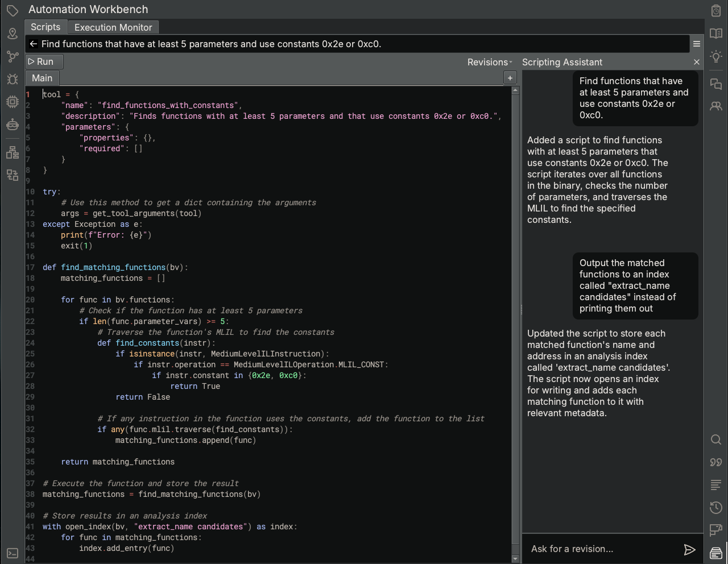This screenshot has height=564, width=728.
Task: Click the user message 'Output the matched functions'
Action: click(x=635, y=285)
